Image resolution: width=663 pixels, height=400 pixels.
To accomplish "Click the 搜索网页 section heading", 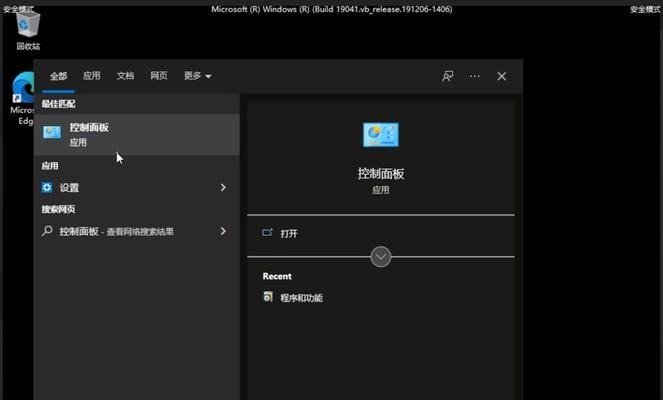I will tap(58, 209).
